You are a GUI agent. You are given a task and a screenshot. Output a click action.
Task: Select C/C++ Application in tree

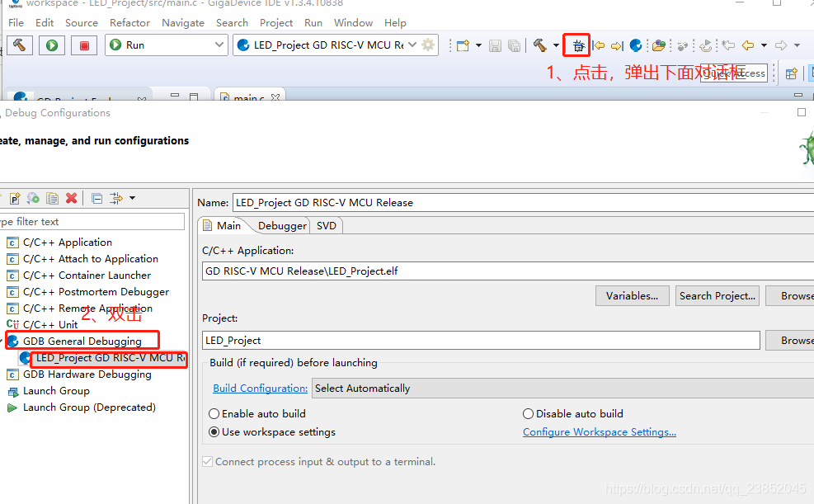[68, 243]
